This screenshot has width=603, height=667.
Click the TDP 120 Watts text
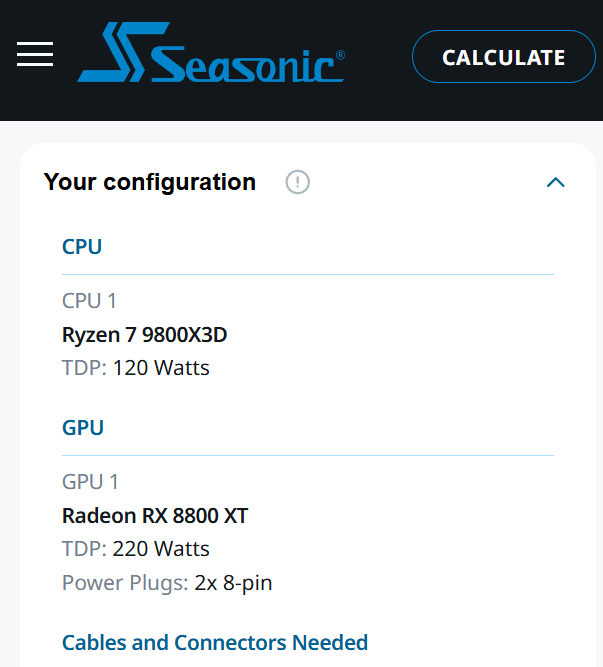[x=136, y=368]
